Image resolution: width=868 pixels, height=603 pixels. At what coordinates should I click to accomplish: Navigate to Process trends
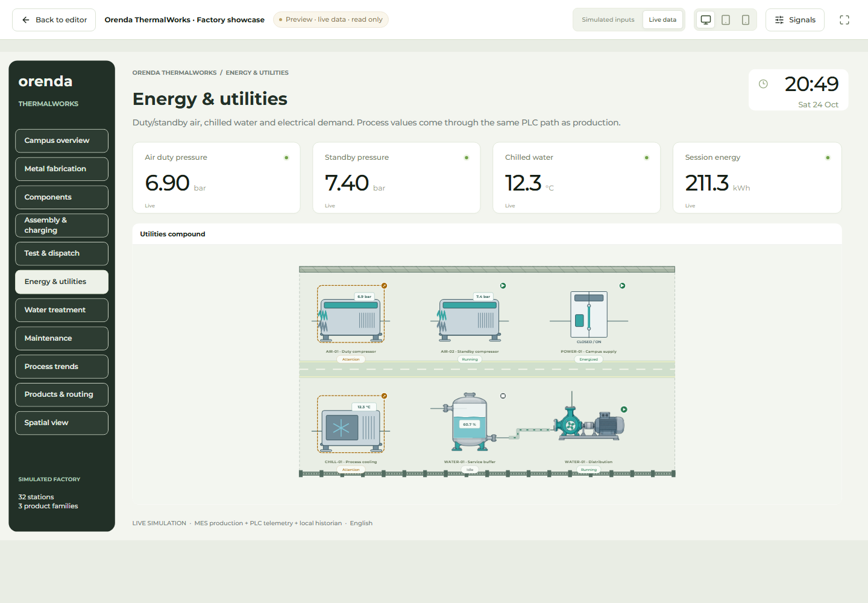61,367
